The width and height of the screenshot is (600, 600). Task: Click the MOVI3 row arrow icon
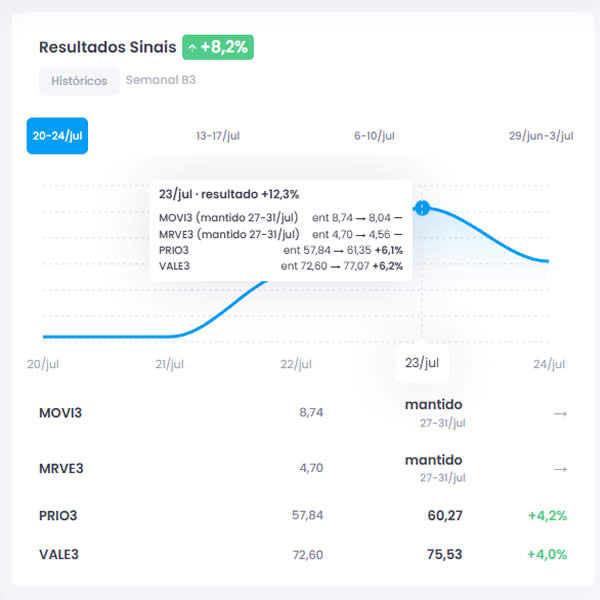(x=560, y=414)
